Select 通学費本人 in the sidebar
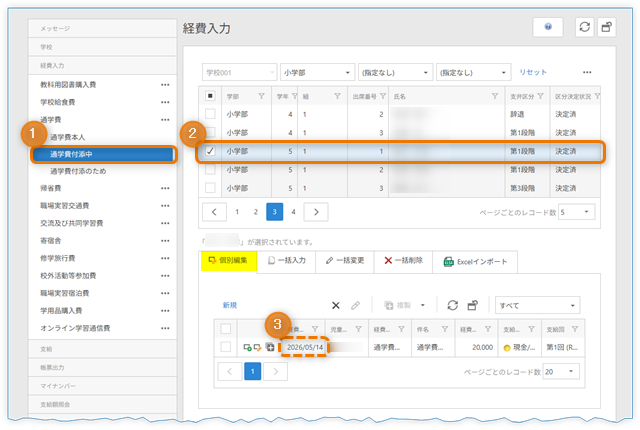The height and width of the screenshot is (430, 640). point(67,137)
